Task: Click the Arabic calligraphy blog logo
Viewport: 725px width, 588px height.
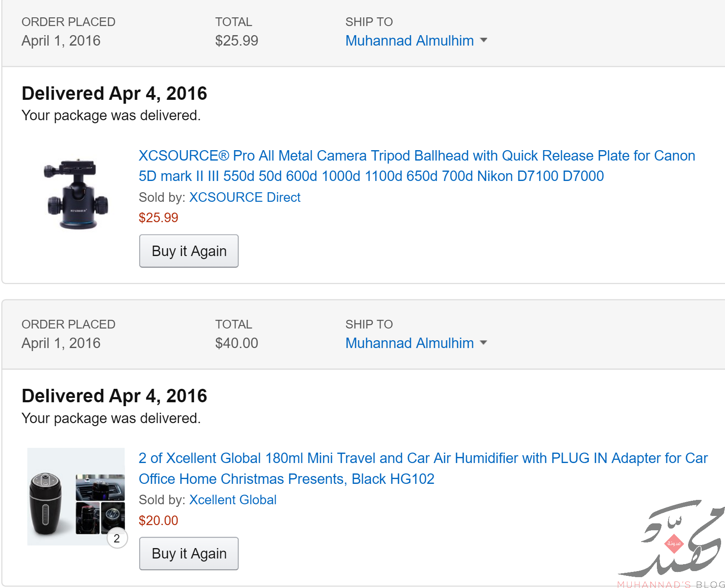Action: [672, 538]
